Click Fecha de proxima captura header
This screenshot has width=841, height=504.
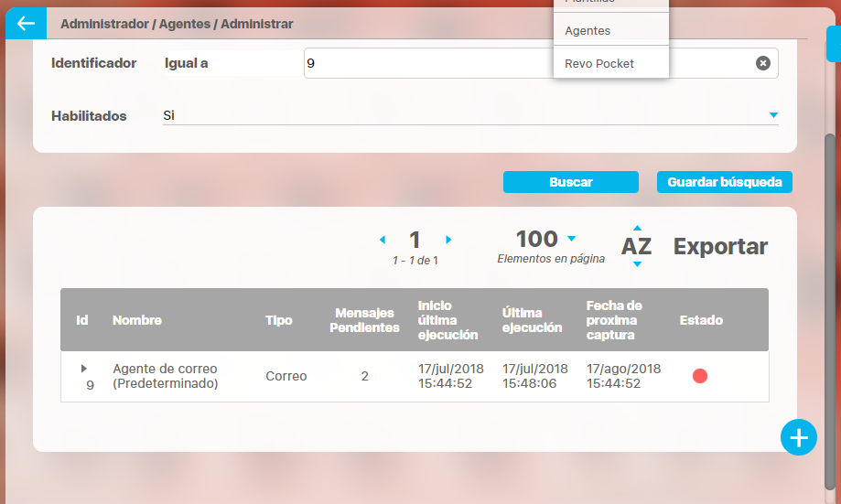pyautogui.click(x=614, y=320)
